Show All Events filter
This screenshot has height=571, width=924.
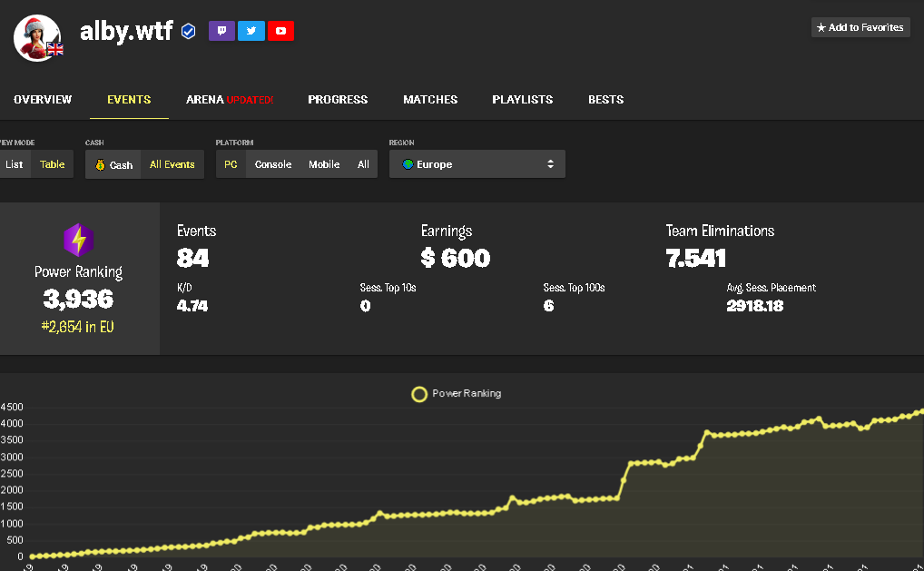[172, 164]
